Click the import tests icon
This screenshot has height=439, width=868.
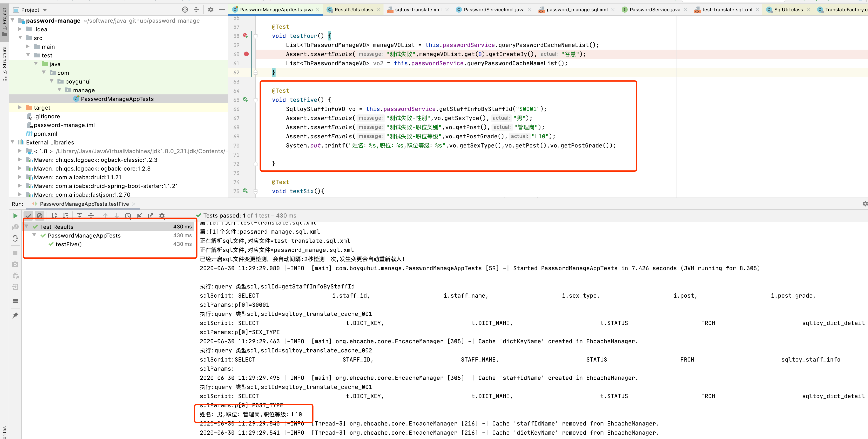[x=139, y=216]
